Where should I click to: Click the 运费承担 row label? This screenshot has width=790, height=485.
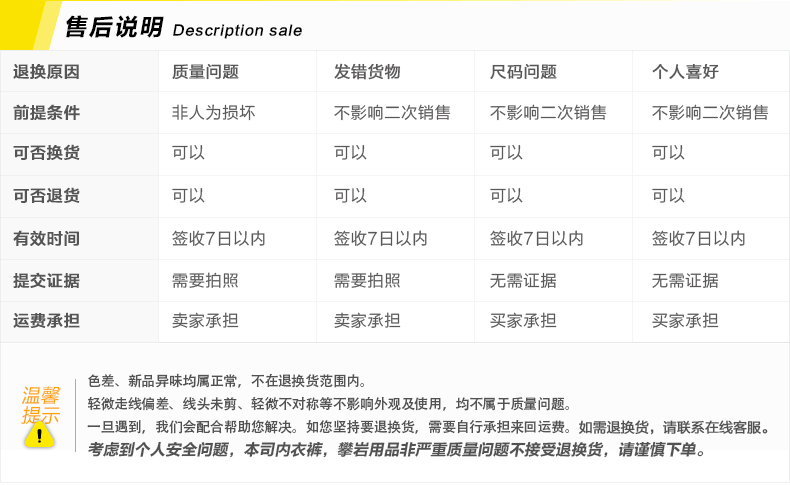46,321
